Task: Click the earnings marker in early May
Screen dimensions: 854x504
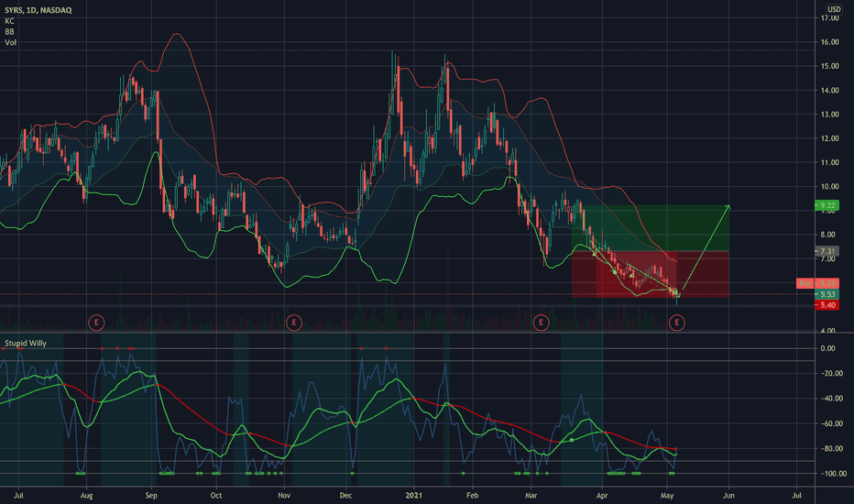Action: click(x=677, y=323)
